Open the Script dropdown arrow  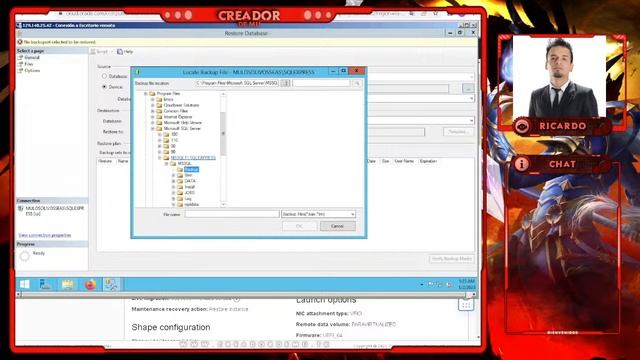point(112,52)
